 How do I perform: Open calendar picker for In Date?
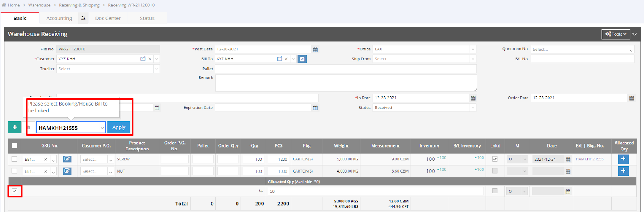pyautogui.click(x=473, y=98)
